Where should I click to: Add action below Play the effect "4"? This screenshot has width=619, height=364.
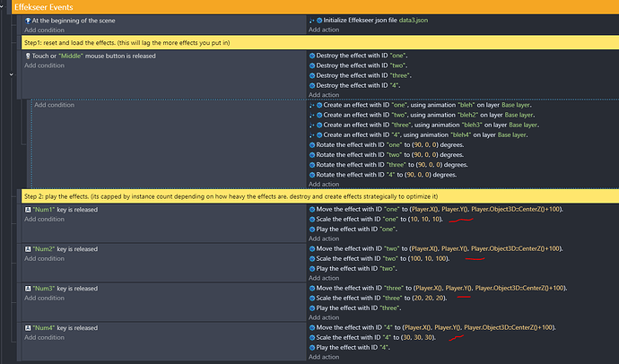pos(324,357)
